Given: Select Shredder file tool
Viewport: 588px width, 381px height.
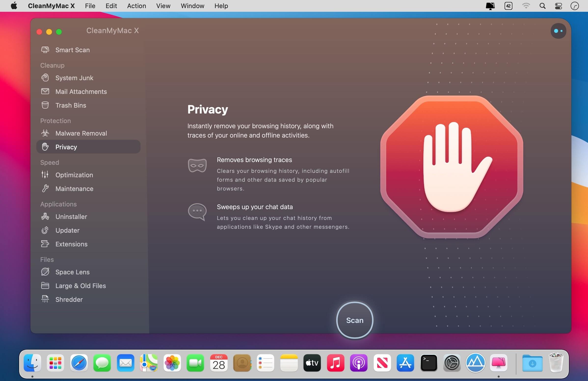Looking at the screenshot, I should point(69,299).
